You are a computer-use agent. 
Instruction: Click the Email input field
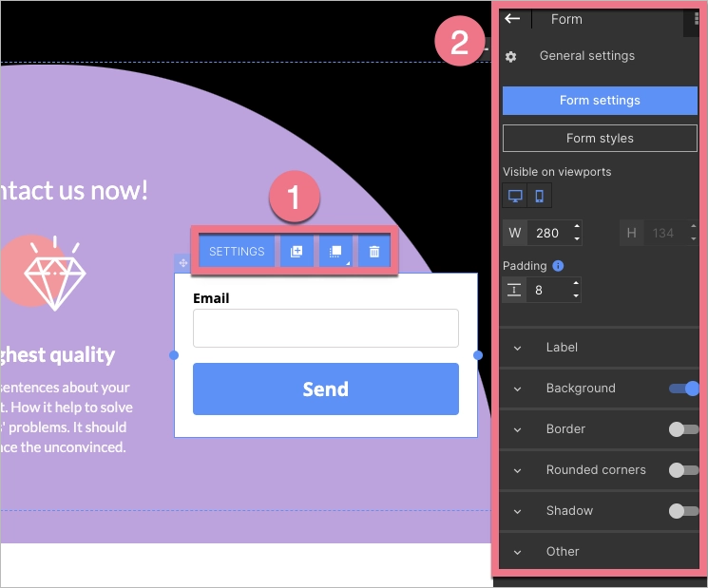tap(326, 328)
